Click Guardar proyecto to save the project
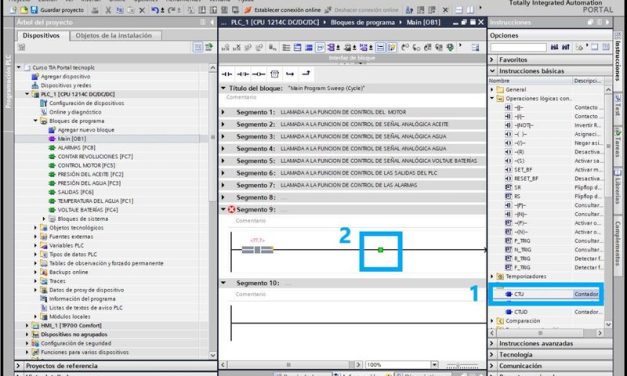 (58, 10)
